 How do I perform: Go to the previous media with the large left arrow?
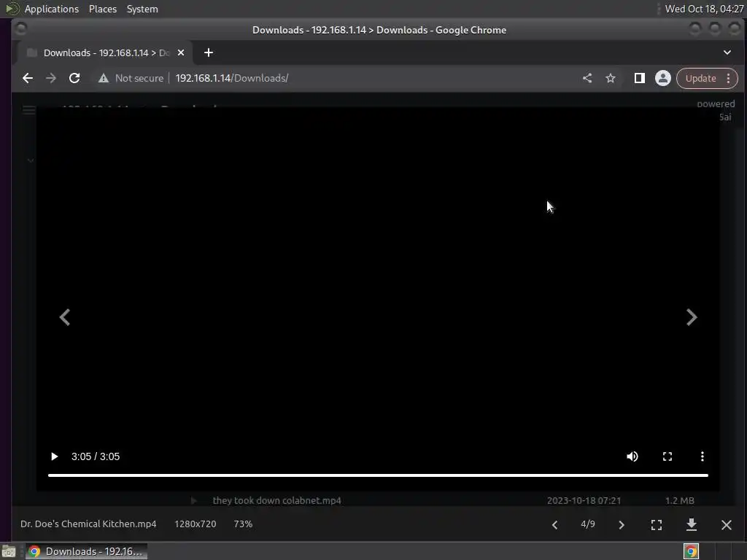pyautogui.click(x=65, y=317)
